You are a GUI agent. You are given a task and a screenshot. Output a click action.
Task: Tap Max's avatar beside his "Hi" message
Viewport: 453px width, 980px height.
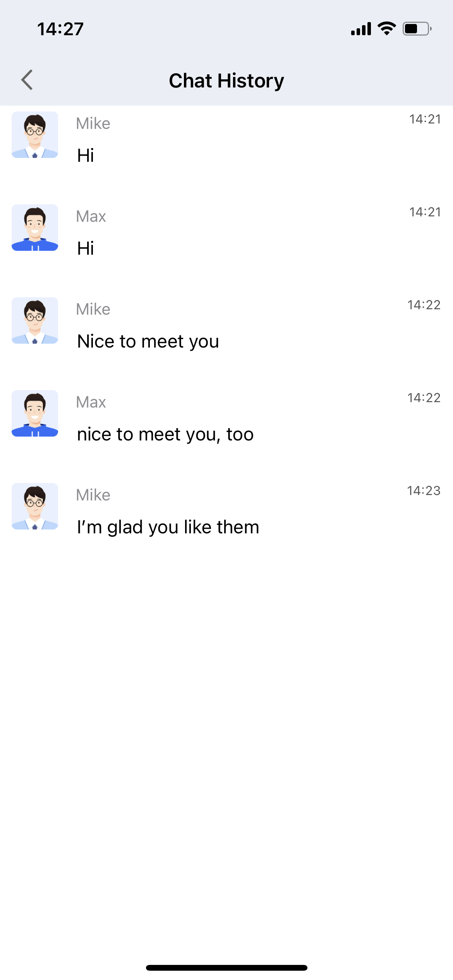click(x=35, y=228)
